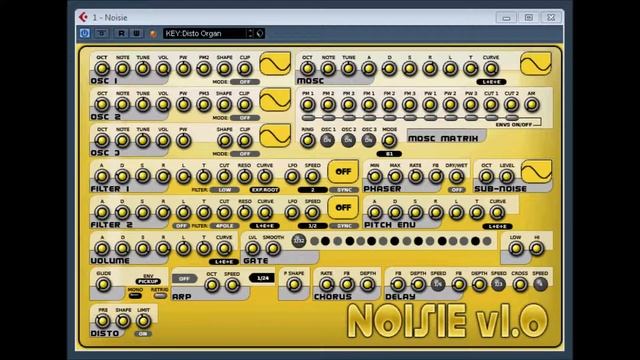Change the ENV PICKUP selector
Viewport: 640px width, 360px height.
tap(148, 282)
